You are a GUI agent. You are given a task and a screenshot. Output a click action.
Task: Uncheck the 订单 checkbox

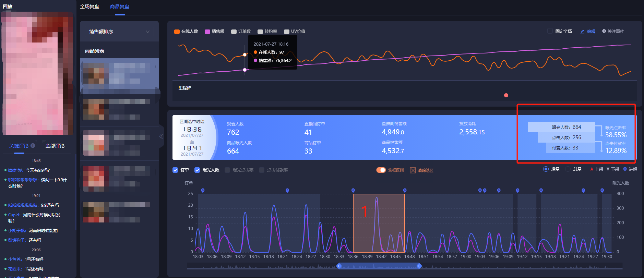(x=175, y=170)
